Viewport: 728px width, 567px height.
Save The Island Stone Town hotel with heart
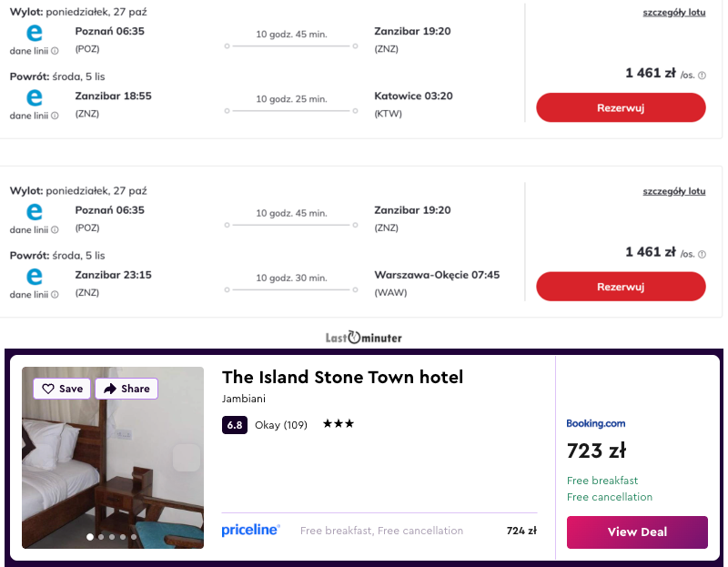62,389
